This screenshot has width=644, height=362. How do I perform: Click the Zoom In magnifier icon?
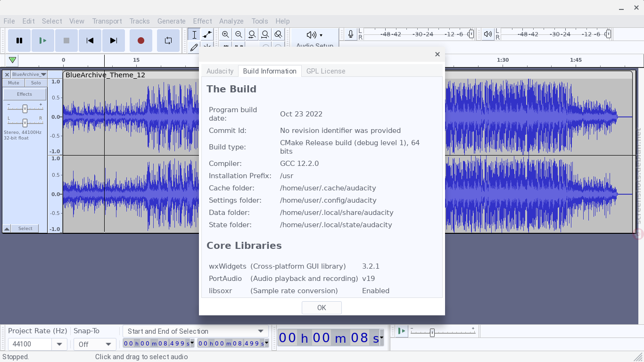pos(226,34)
